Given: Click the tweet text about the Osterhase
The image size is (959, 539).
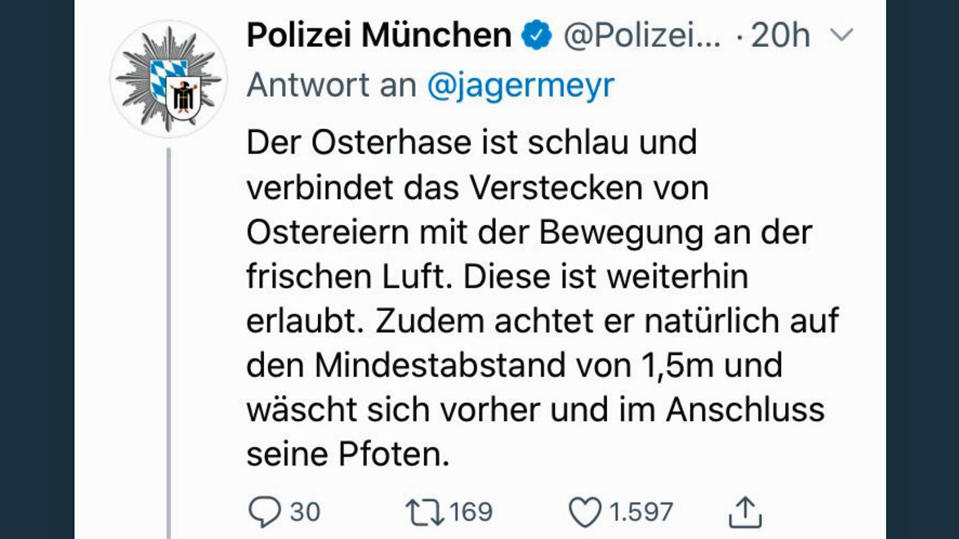Looking at the screenshot, I should [x=543, y=298].
